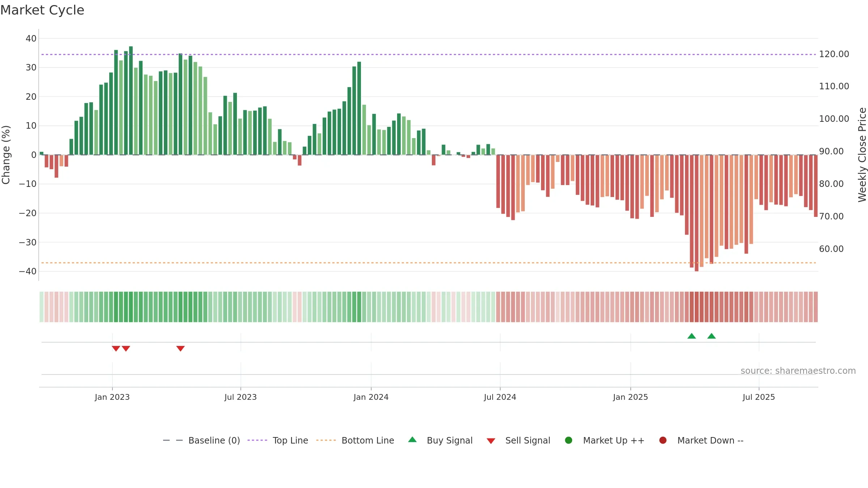Click the Jul 2023 x-axis label
The height and width of the screenshot is (488, 868).
click(x=241, y=397)
